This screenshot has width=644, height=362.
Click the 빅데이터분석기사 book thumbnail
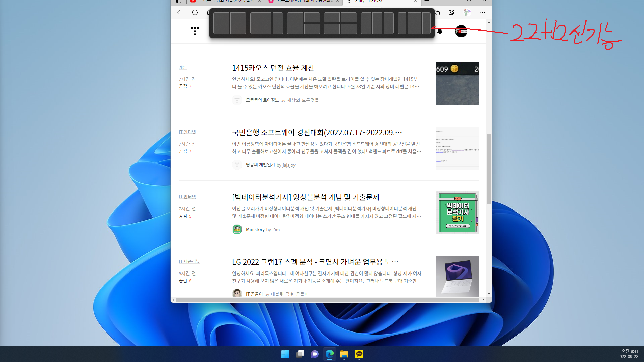pyautogui.click(x=458, y=213)
